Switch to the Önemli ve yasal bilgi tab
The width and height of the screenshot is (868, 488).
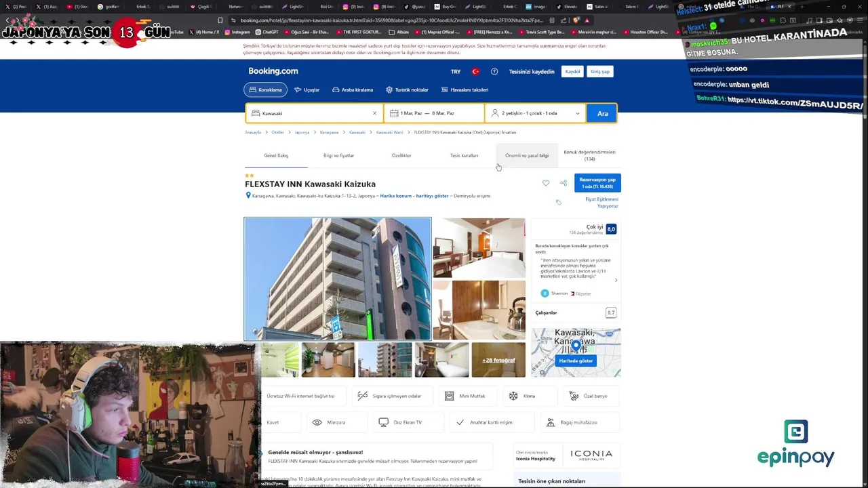[527, 156]
